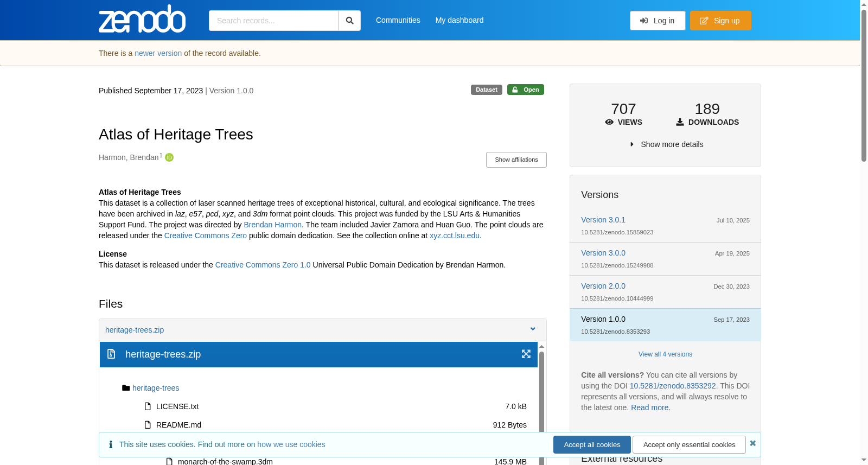
Task: Click the file preview scroll up arrow
Action: coord(541,346)
